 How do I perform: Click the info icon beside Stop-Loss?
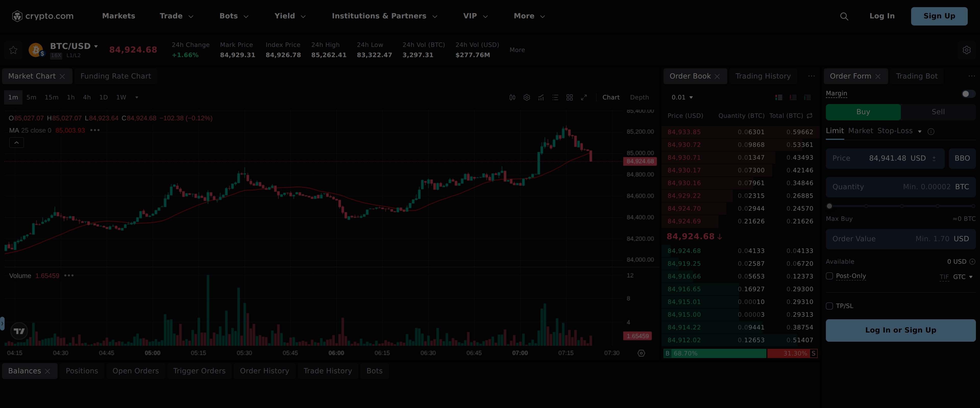pos(931,132)
